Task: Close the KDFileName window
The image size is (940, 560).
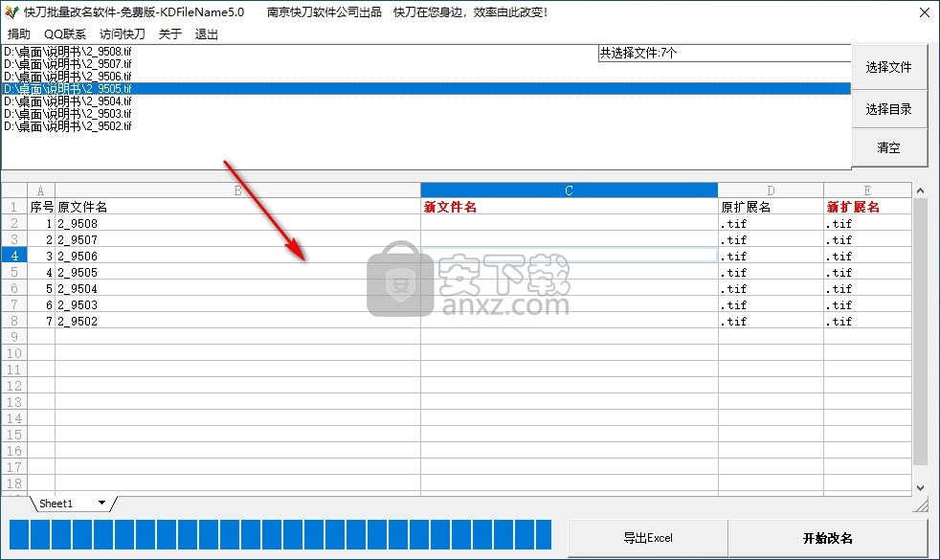Action: 925,12
